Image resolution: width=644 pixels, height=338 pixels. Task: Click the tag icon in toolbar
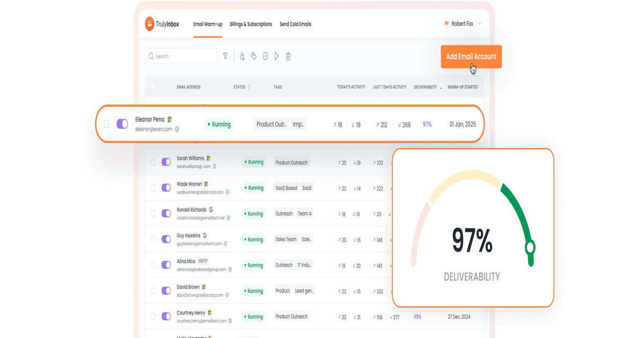(x=254, y=56)
